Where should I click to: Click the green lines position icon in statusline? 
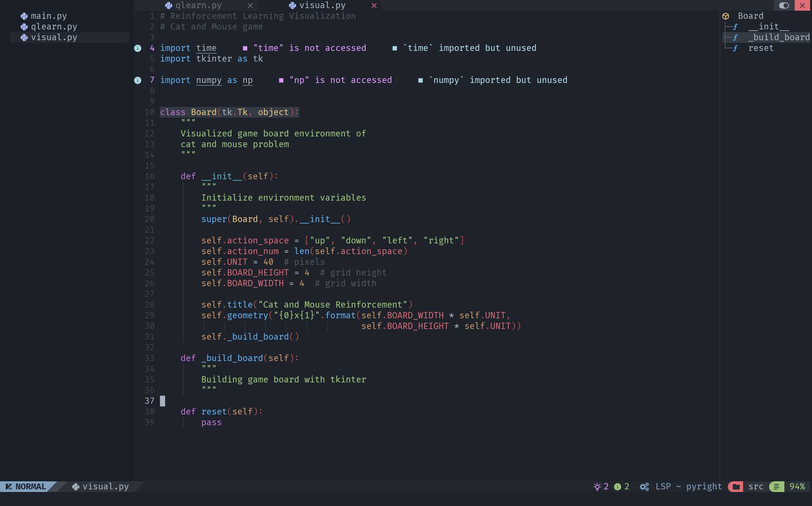click(x=777, y=487)
